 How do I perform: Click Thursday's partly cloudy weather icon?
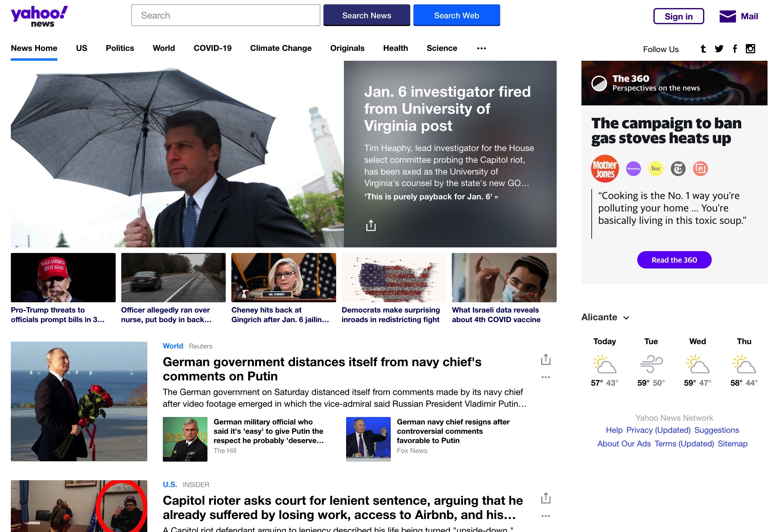pos(744,364)
